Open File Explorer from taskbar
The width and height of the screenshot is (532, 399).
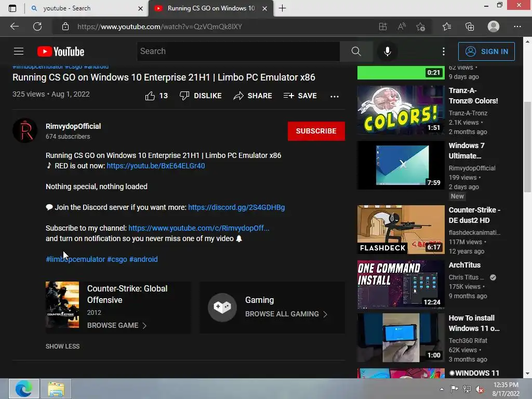click(x=56, y=389)
